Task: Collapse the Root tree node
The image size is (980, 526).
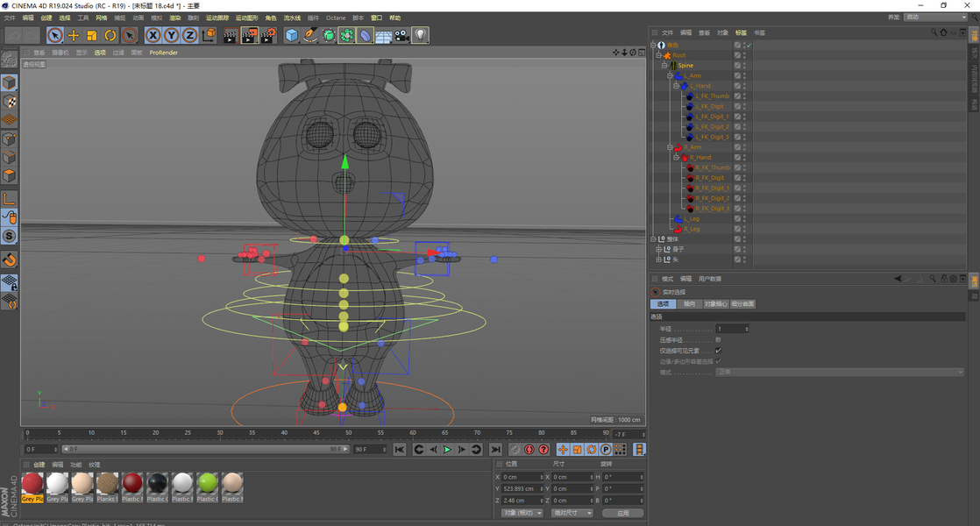Action: (659, 55)
